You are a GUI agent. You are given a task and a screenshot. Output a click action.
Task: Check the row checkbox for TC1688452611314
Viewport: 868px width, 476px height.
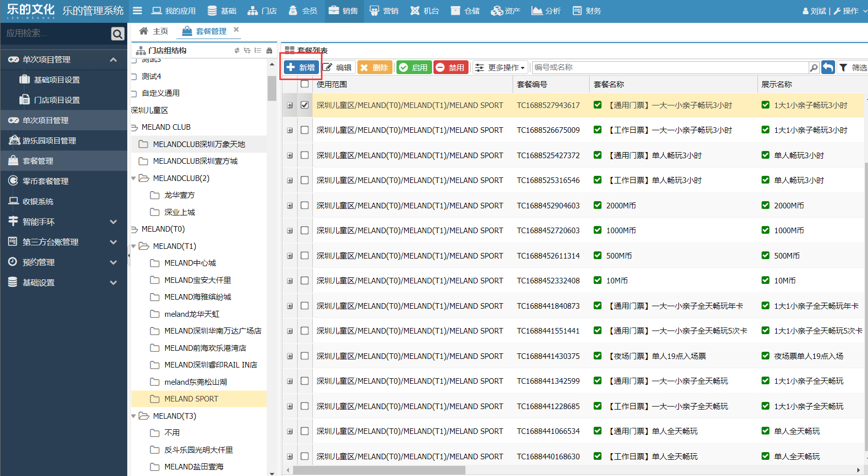pos(305,255)
